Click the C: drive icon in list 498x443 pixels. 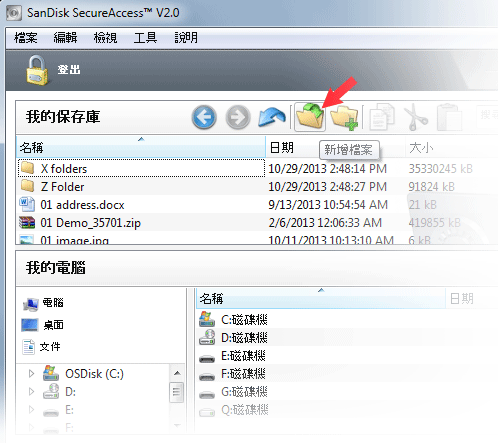[x=207, y=319]
